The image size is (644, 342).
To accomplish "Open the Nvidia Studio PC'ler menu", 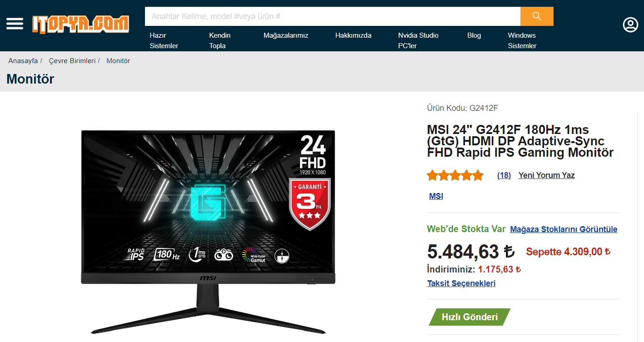I will 418,40.
